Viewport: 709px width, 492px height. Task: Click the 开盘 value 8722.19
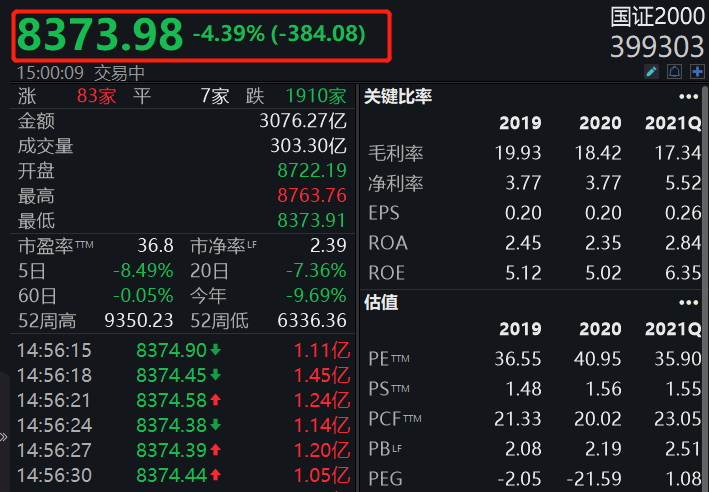[312, 170]
